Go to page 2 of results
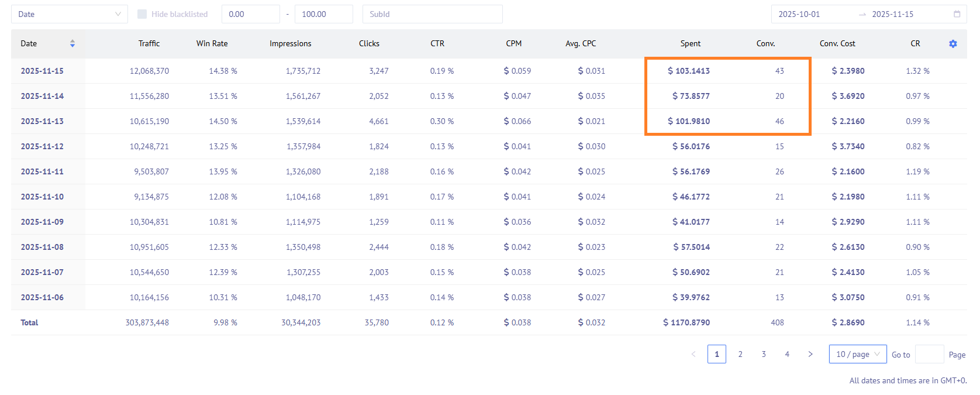 [x=740, y=354]
